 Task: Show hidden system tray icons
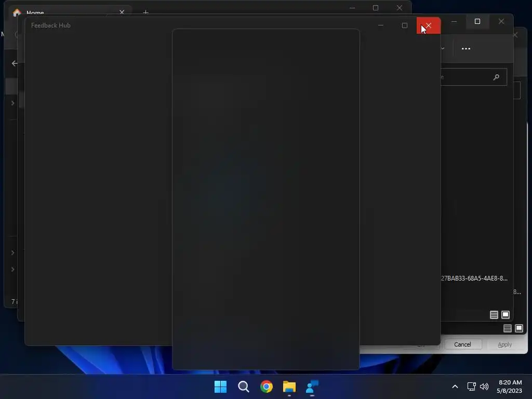[455, 387]
